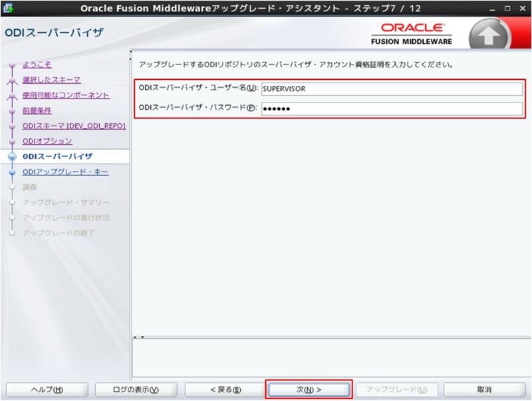Viewport: 532px width, 401px height.
Task: Select current ODIスーパーバイザ step
Action: [x=57, y=156]
